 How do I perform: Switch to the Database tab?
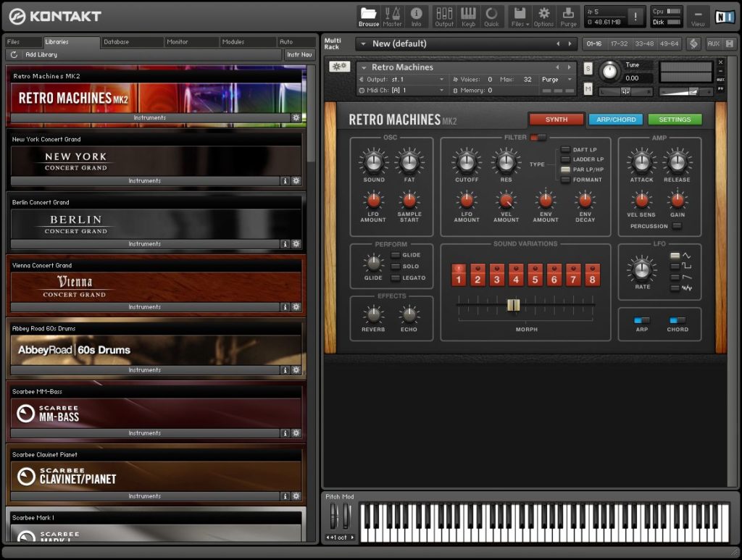tap(116, 42)
